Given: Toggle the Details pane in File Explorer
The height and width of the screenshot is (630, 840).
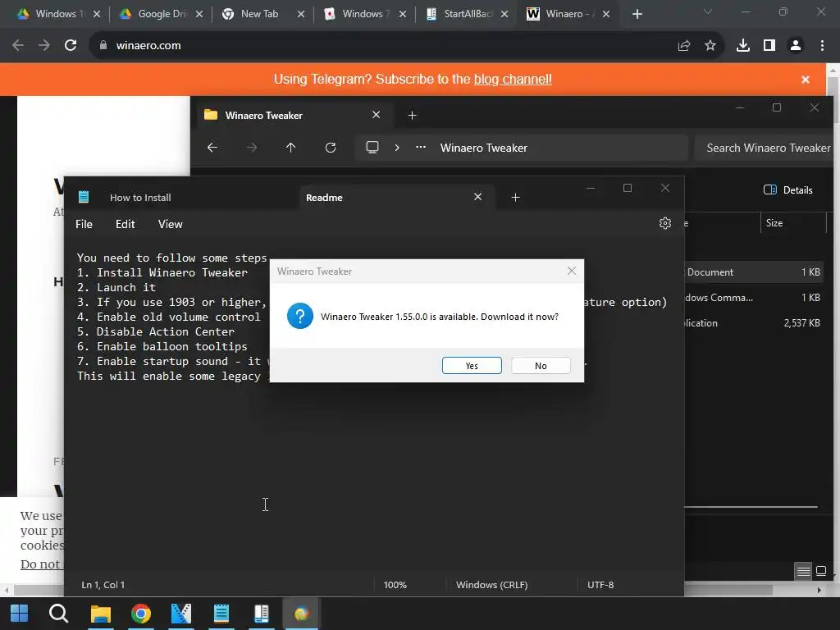Looking at the screenshot, I should pos(788,189).
